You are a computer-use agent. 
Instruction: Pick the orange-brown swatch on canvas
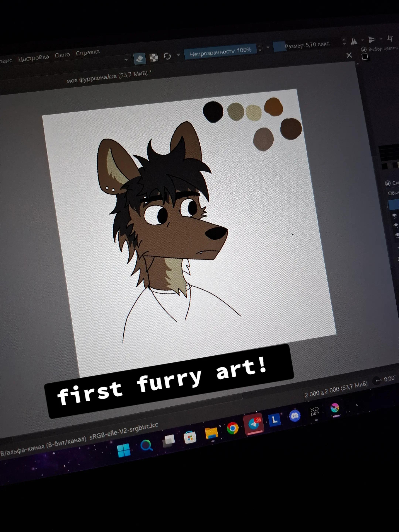pyautogui.click(x=273, y=107)
